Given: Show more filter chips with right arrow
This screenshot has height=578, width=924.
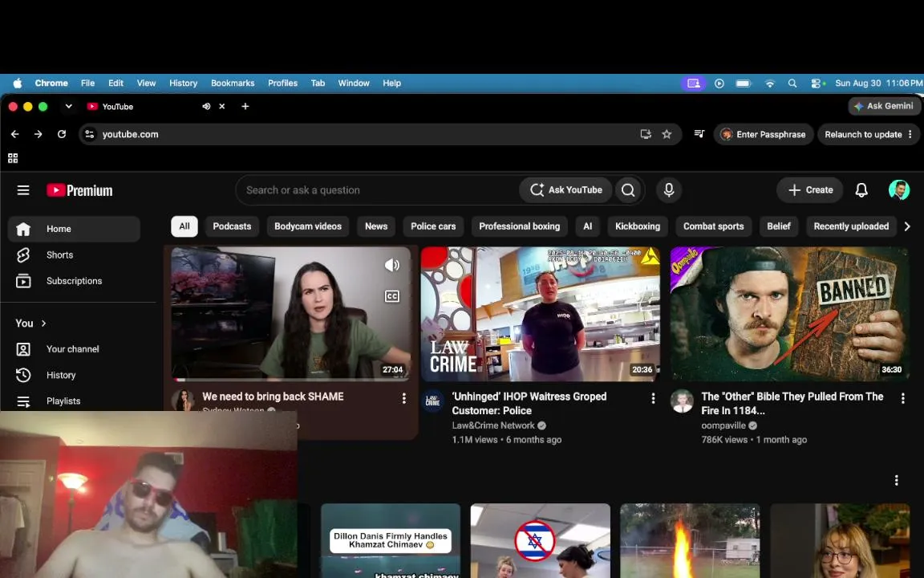Looking at the screenshot, I should pyautogui.click(x=907, y=226).
